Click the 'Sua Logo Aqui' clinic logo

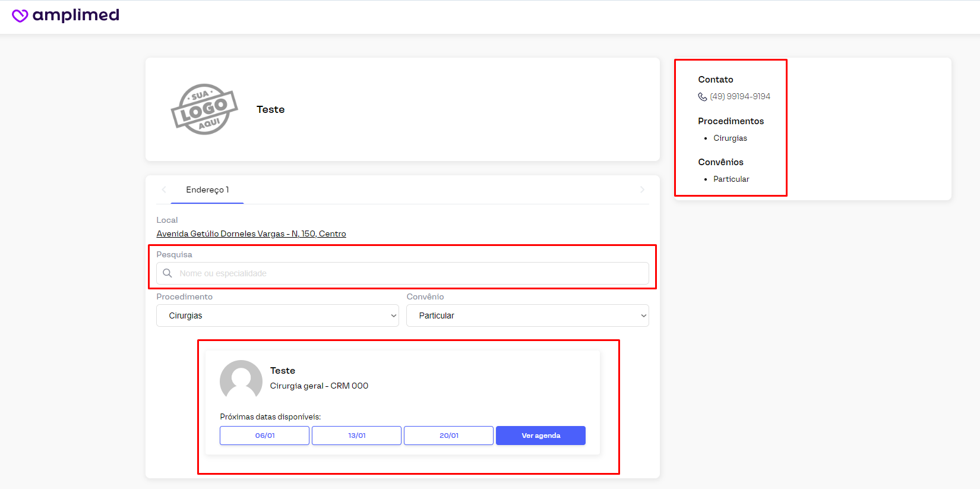[204, 109]
